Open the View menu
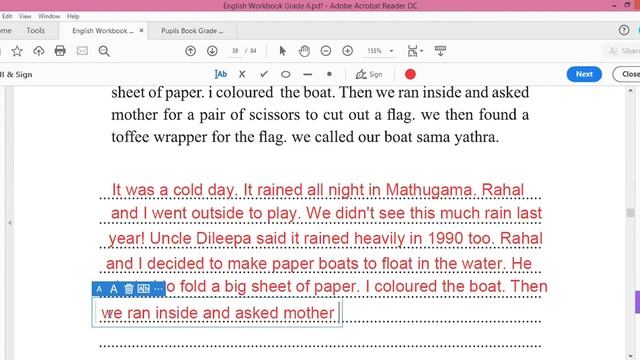 point(25,16)
